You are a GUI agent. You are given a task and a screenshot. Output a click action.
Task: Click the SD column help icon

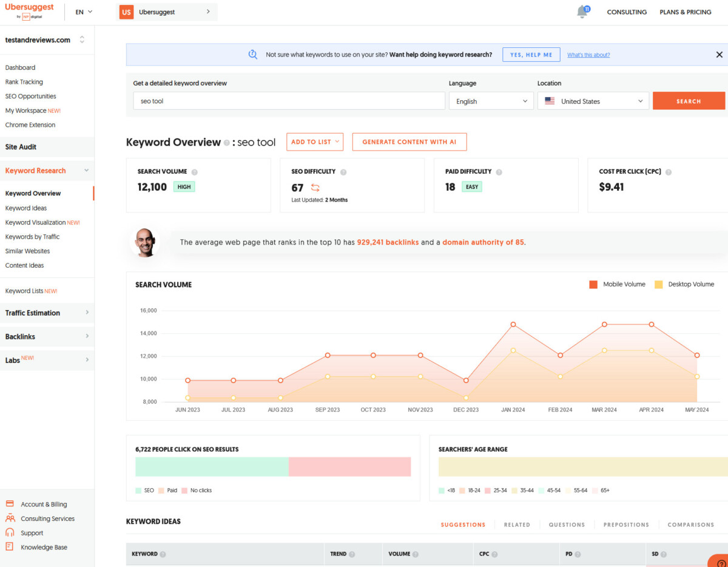(664, 554)
